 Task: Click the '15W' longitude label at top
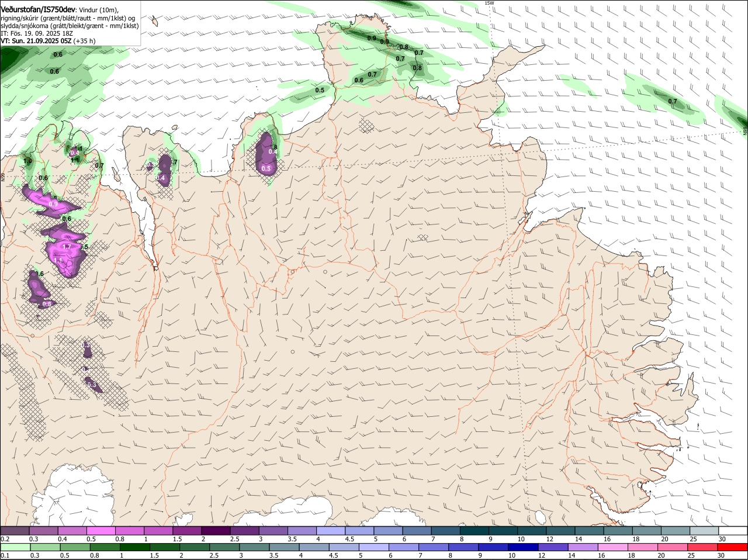pyautogui.click(x=489, y=3)
